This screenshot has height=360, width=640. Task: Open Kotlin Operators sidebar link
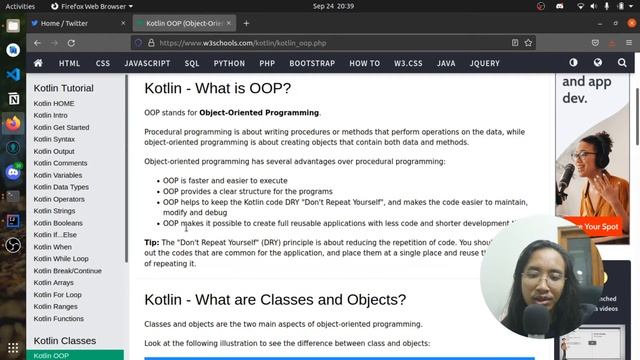(x=59, y=199)
